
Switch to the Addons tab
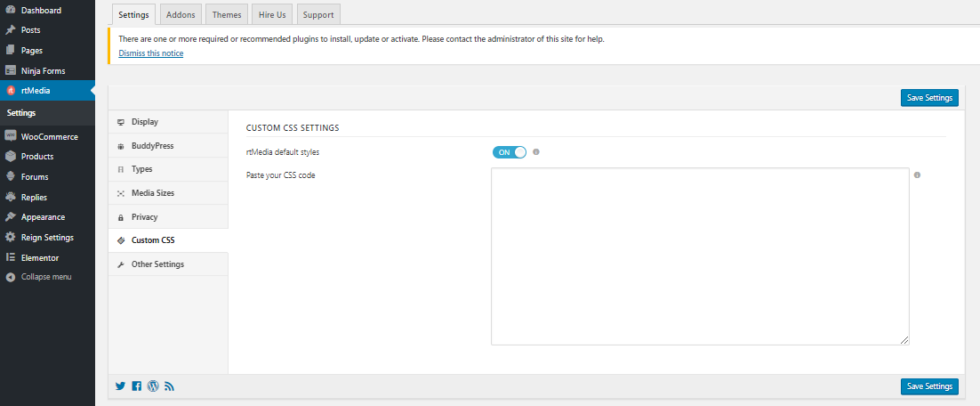(181, 14)
